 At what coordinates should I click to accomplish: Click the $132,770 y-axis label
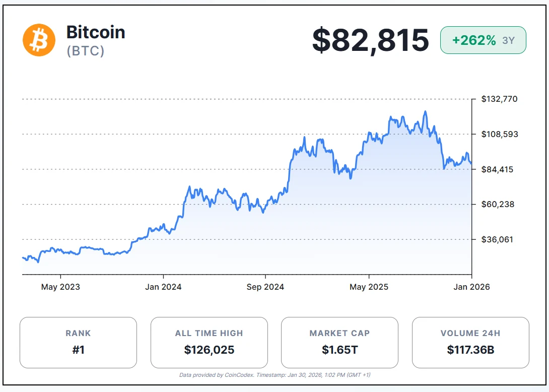499,99
